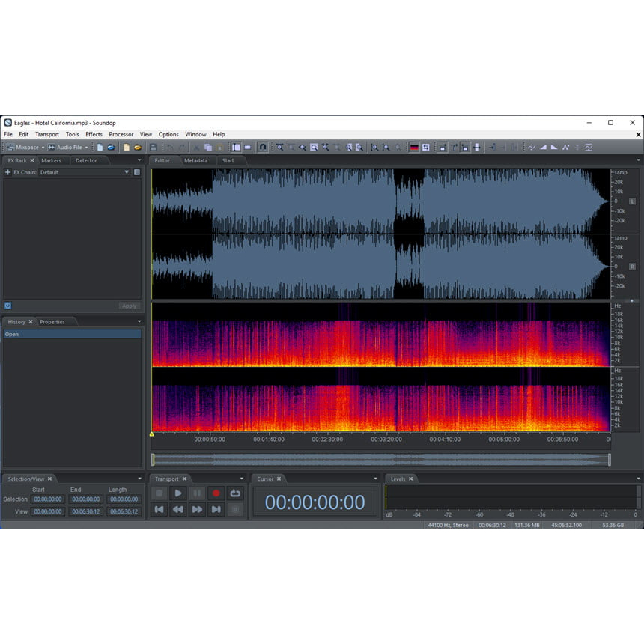Click the new audio file icon
The height and width of the screenshot is (644, 644).
(x=100, y=148)
